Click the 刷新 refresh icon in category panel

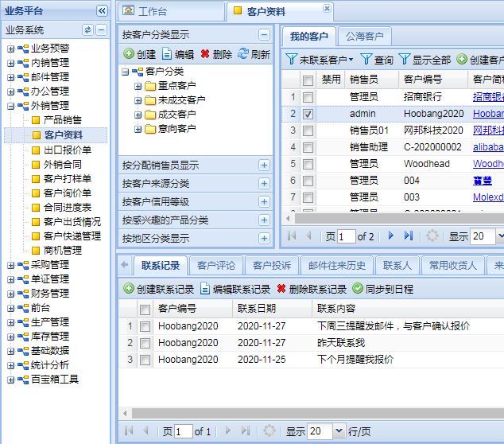[243, 54]
